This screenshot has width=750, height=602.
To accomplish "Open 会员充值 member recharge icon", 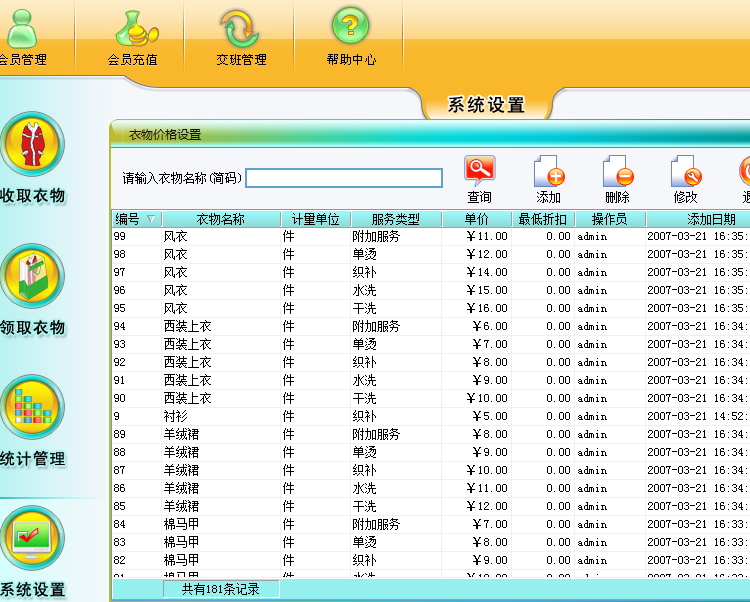I will click(x=136, y=29).
